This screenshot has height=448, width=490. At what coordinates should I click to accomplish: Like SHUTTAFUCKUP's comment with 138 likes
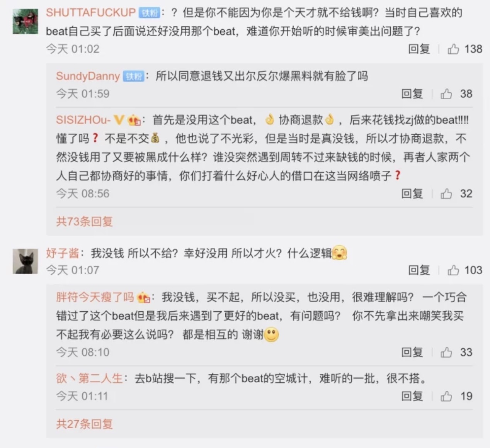tap(453, 49)
